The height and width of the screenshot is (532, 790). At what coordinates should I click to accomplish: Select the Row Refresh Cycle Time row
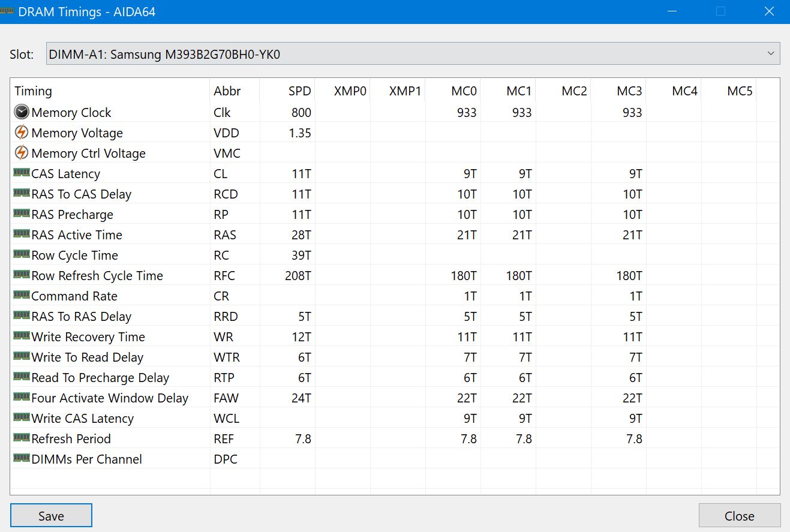(97, 276)
